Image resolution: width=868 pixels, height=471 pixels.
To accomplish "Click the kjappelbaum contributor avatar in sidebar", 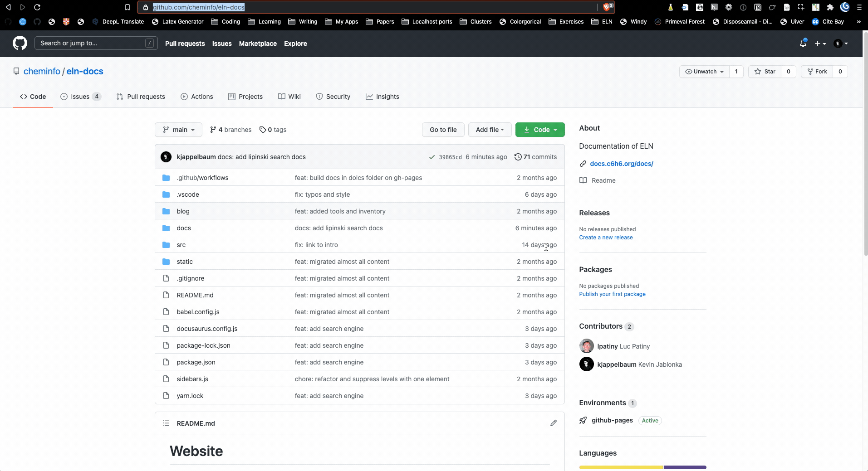I will click(586, 364).
